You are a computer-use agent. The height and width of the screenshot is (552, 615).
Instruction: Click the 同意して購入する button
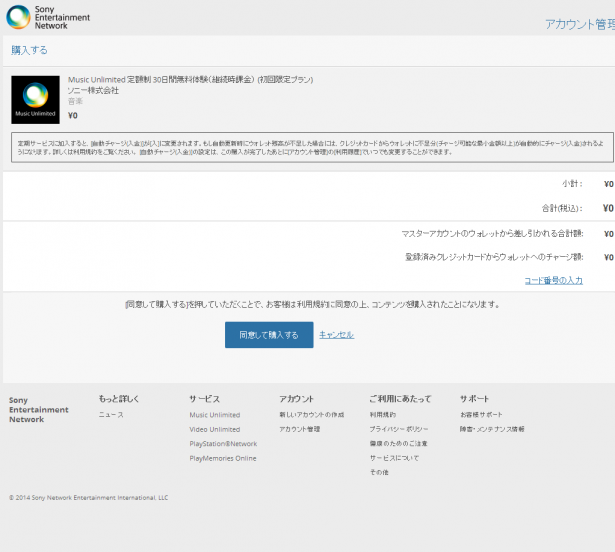[x=269, y=335]
